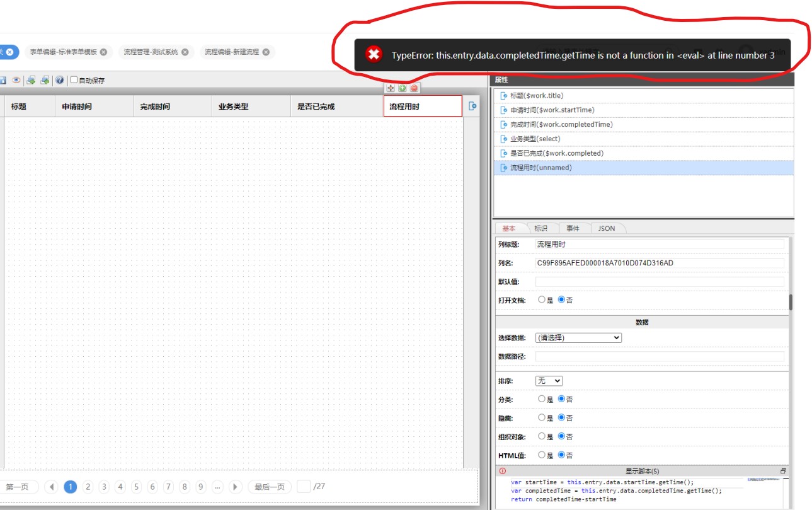Viewport: 812px width, 510px height.
Task: Click the save-as icon left of help icon
Action: 45,80
